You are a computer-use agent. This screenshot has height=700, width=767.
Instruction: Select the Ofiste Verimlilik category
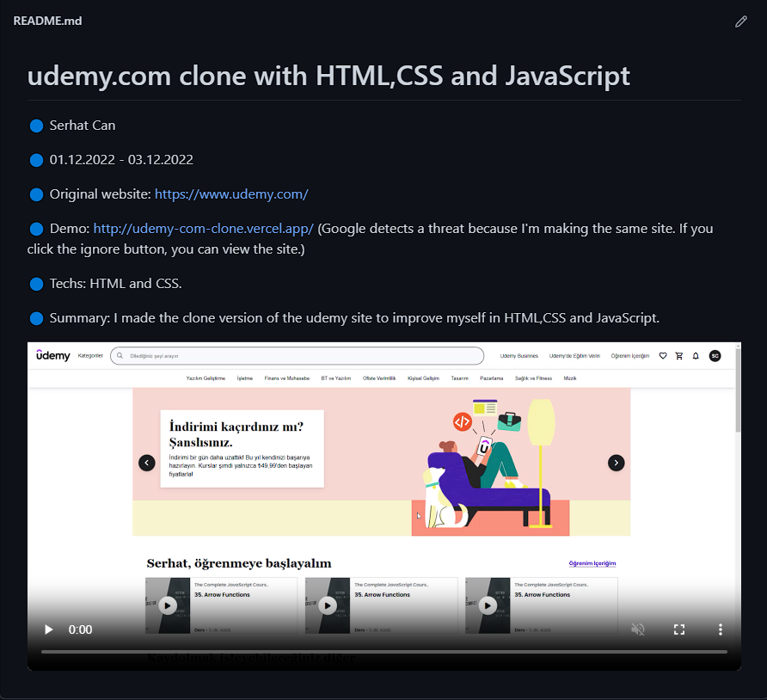tap(379, 378)
